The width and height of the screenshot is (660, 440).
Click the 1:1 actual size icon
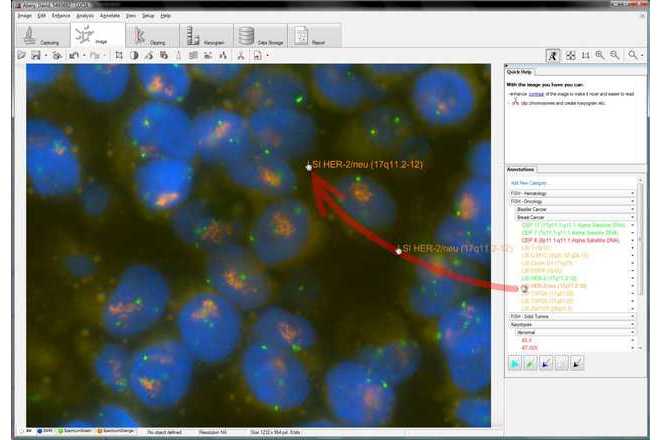pos(585,55)
